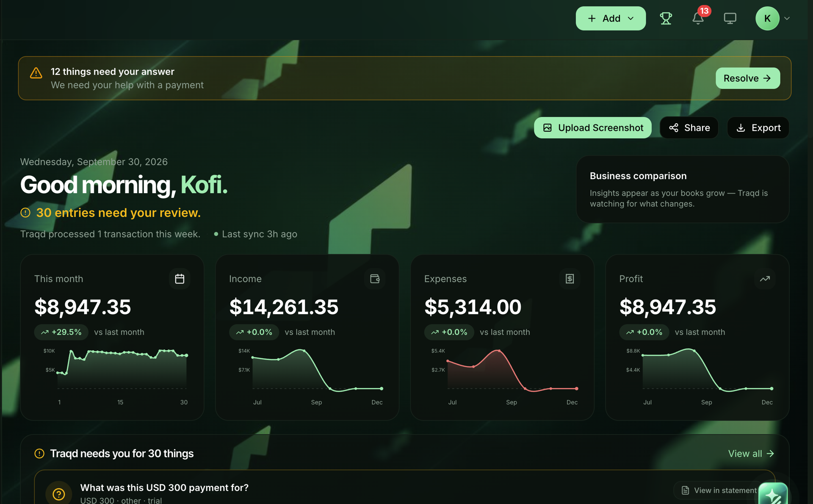Click the Resolve button
The width and height of the screenshot is (813, 504).
(747, 78)
